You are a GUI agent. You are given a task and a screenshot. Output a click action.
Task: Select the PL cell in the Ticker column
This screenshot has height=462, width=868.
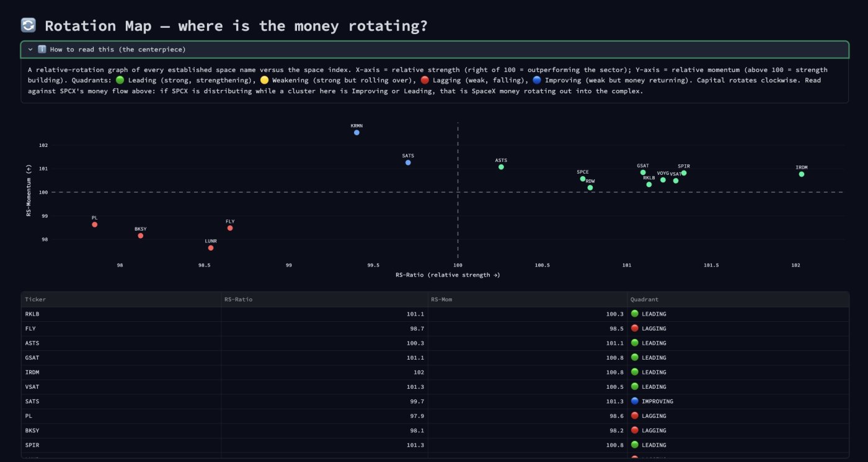(122, 416)
